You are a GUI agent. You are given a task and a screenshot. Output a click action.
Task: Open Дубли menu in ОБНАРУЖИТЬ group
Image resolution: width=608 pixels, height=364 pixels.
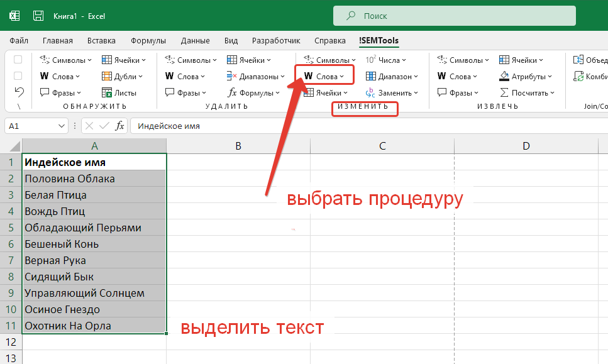(x=124, y=76)
